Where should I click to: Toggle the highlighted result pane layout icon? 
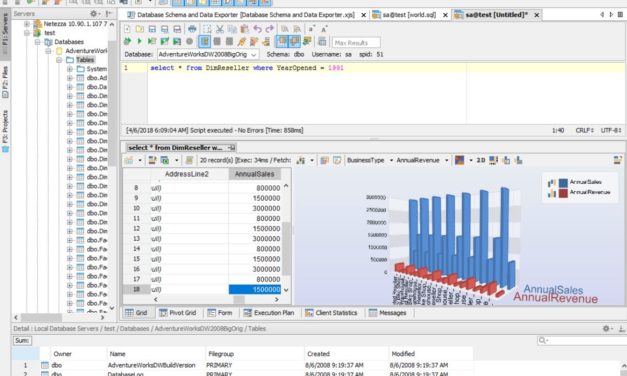point(204,41)
